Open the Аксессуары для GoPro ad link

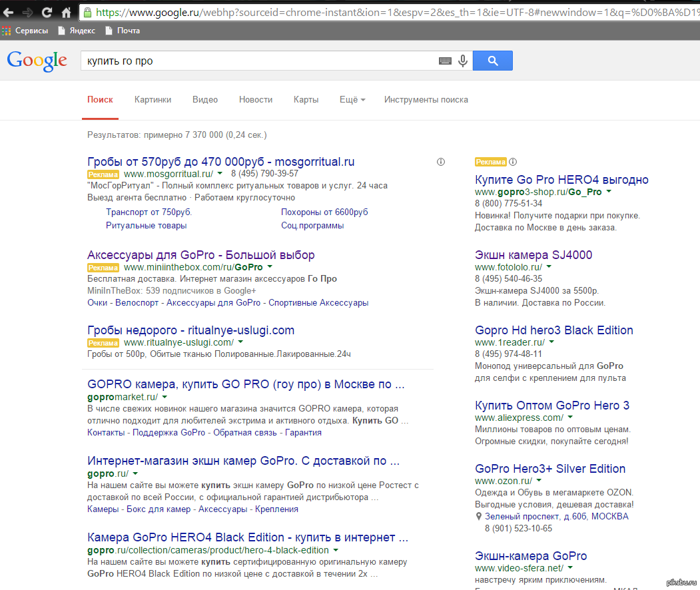click(200, 255)
